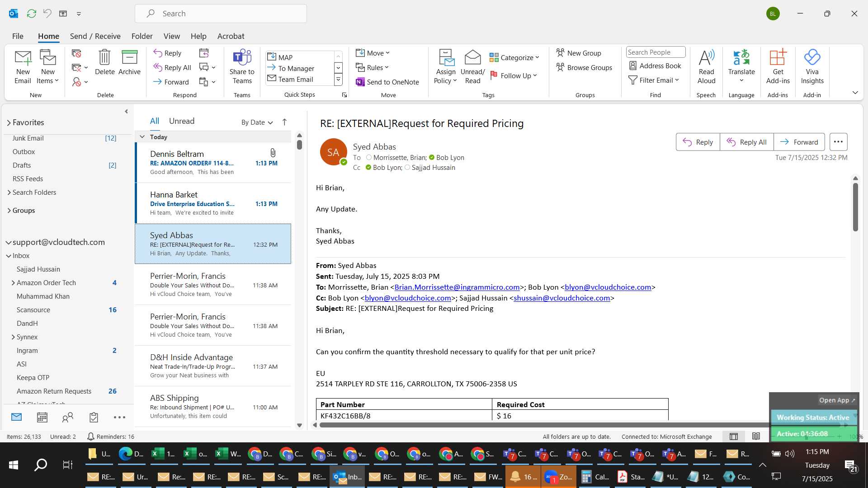Click Forward button in reading pane

pyautogui.click(x=799, y=142)
